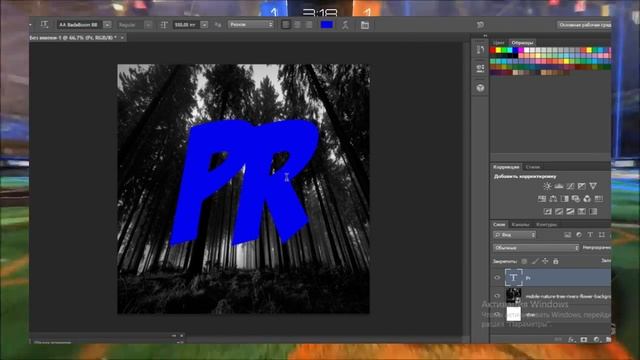
Task: Open the 3D panel icon
Action: pyautogui.click(x=480, y=88)
